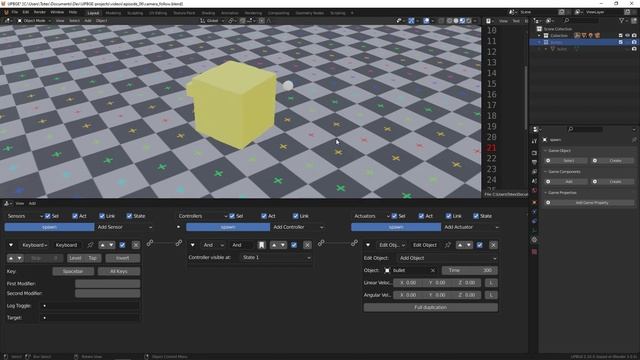Click the properties editor search field
The height and width of the screenshot is (360, 640).
tap(585, 129)
